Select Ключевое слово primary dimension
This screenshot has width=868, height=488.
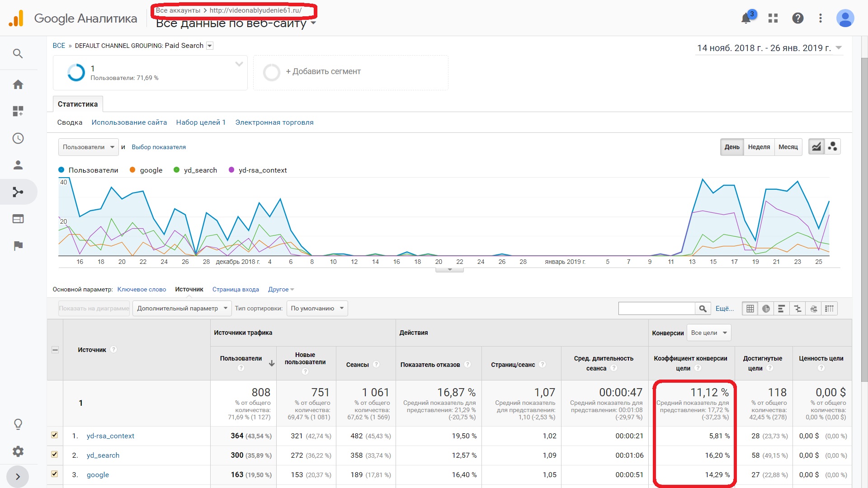[142, 290]
